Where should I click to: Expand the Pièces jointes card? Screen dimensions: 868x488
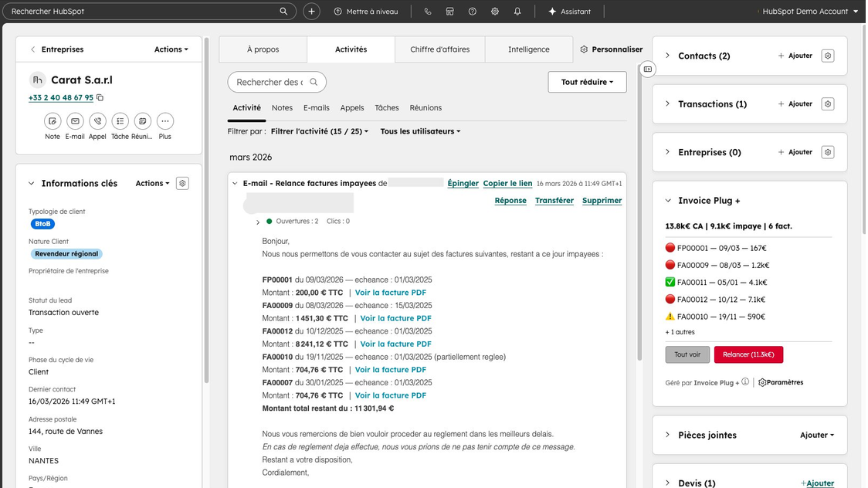(668, 435)
